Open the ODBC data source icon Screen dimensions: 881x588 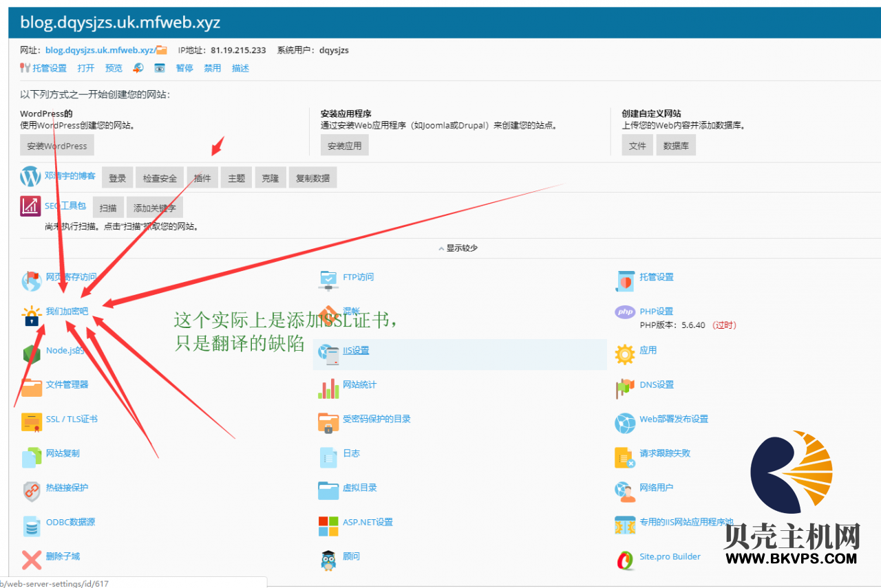point(32,525)
